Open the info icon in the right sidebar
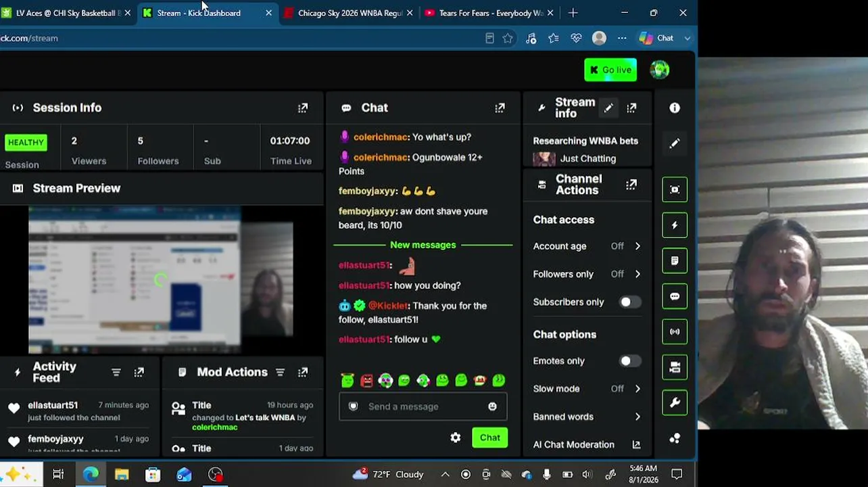This screenshot has height=487, width=868. click(x=675, y=108)
